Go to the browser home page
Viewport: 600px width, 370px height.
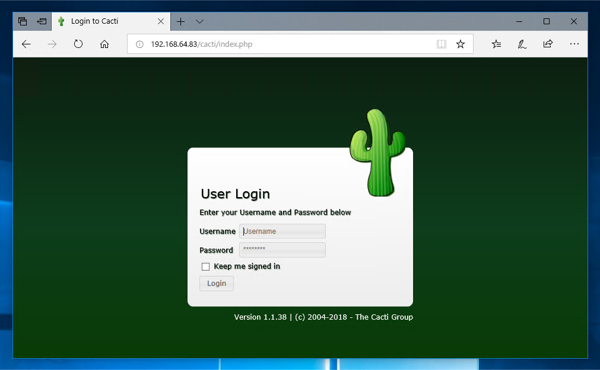pyautogui.click(x=104, y=44)
